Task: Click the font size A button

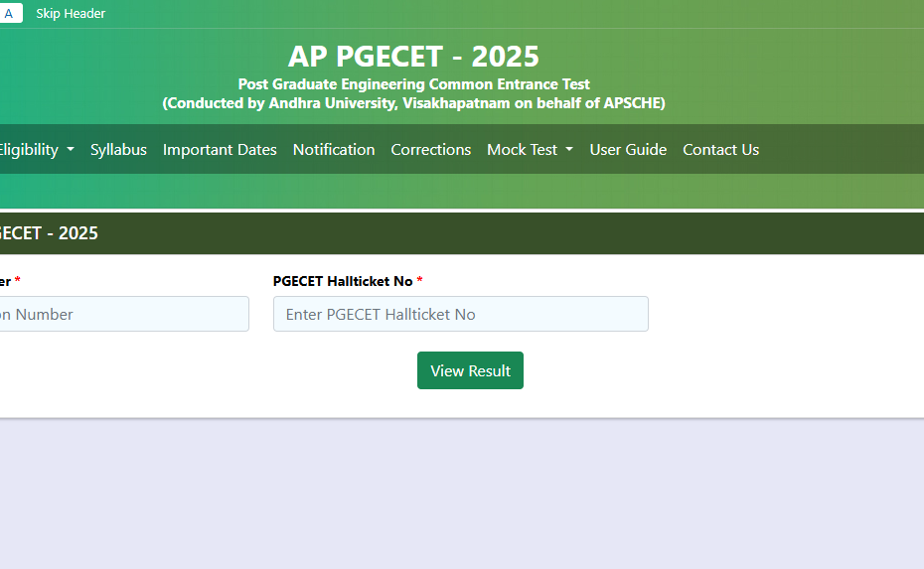Action: coord(11,13)
